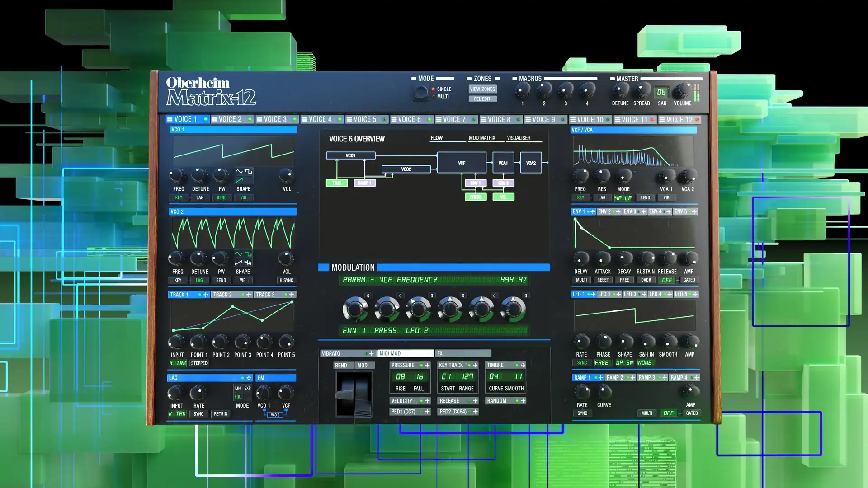Click the drag-assign cross icon on RAMP 1
The height and width of the screenshot is (488, 868).
point(600,378)
